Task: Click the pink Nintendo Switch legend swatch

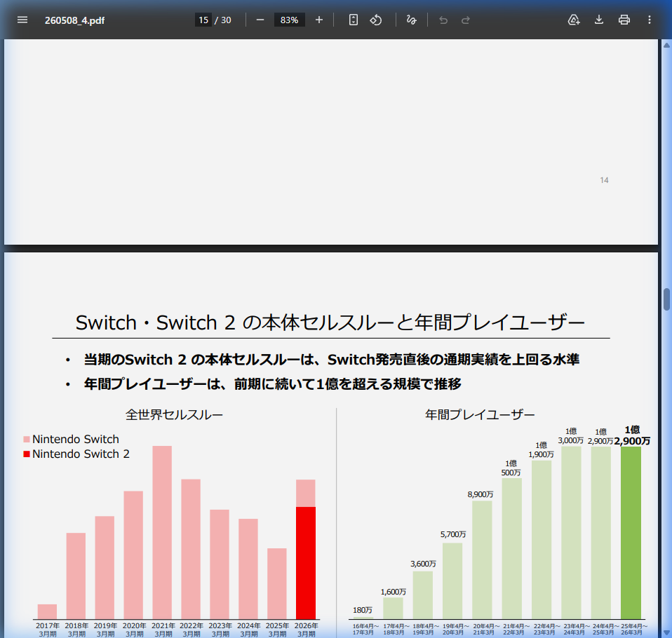Action: point(27,439)
